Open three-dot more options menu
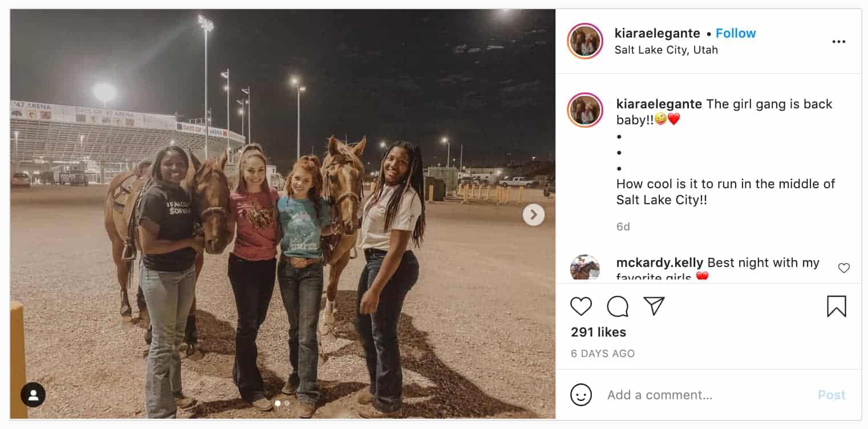This screenshot has height=429, width=868. (838, 42)
